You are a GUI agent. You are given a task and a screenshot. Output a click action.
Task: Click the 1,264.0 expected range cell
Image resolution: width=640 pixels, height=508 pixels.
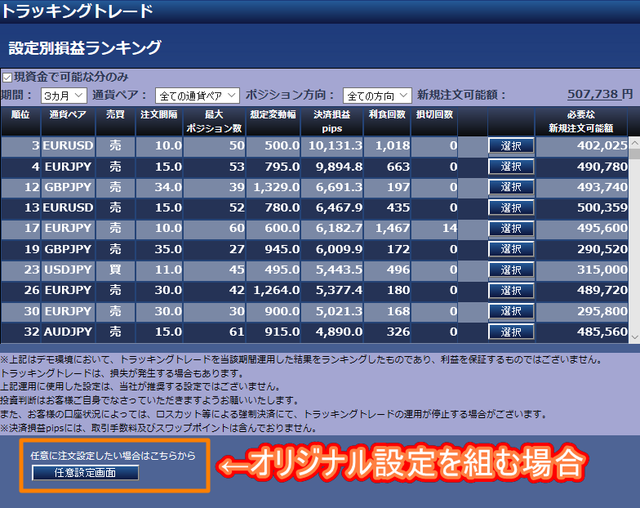[273, 290]
